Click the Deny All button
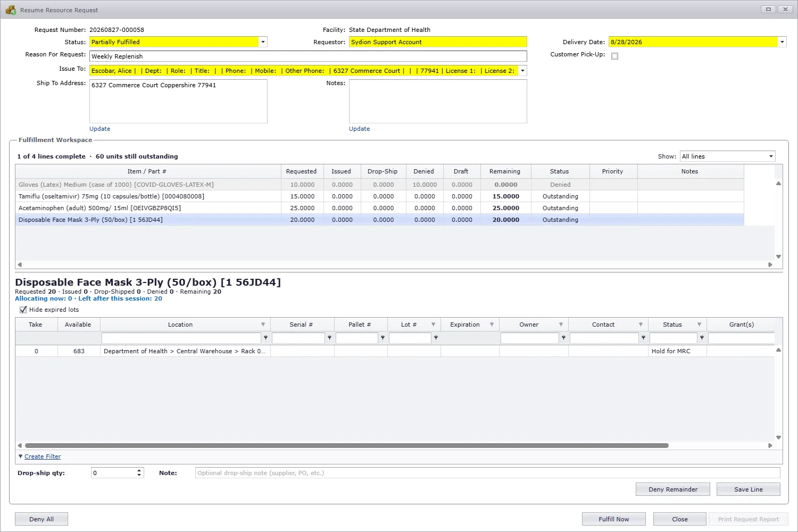The image size is (798, 532). [x=41, y=519]
